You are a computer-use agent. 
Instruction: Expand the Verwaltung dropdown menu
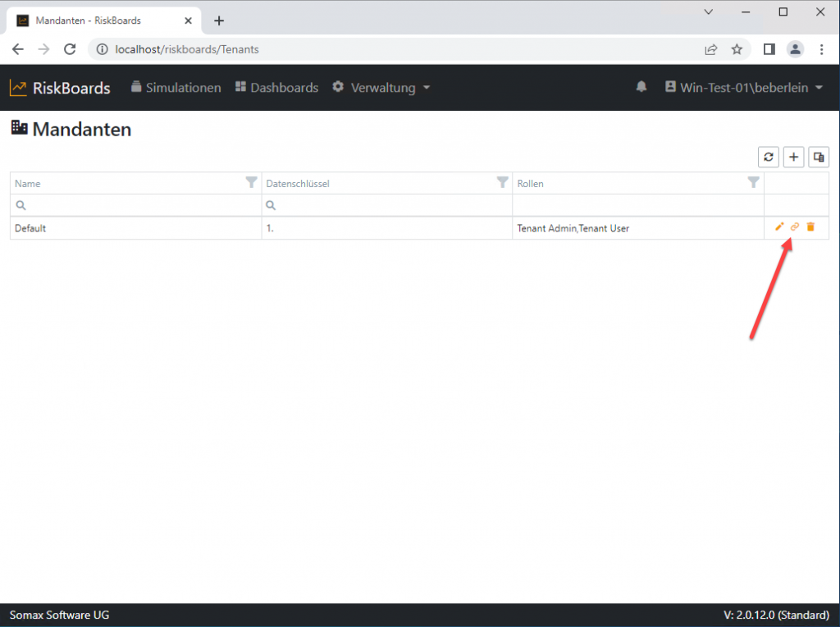tap(381, 88)
